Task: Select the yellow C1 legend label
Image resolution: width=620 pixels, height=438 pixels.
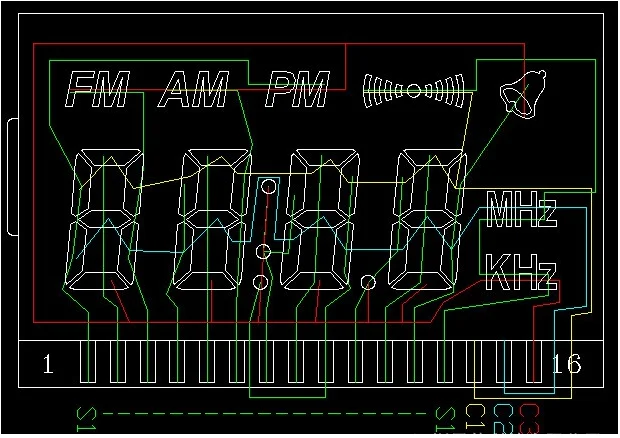Action: point(476,416)
